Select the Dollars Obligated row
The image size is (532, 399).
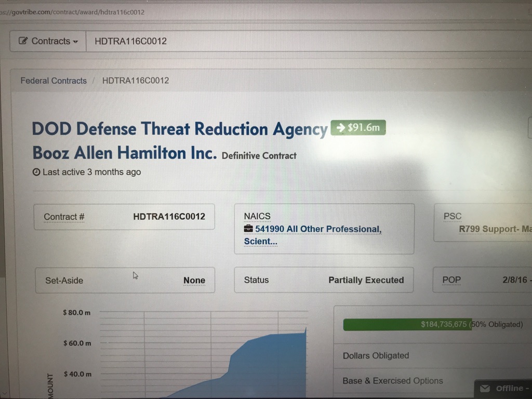tap(376, 356)
